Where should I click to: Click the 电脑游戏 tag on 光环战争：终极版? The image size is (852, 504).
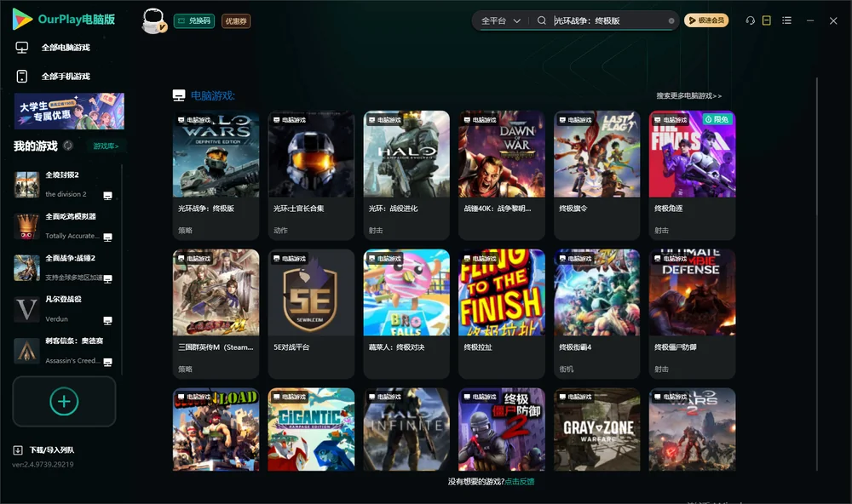pyautogui.click(x=194, y=120)
